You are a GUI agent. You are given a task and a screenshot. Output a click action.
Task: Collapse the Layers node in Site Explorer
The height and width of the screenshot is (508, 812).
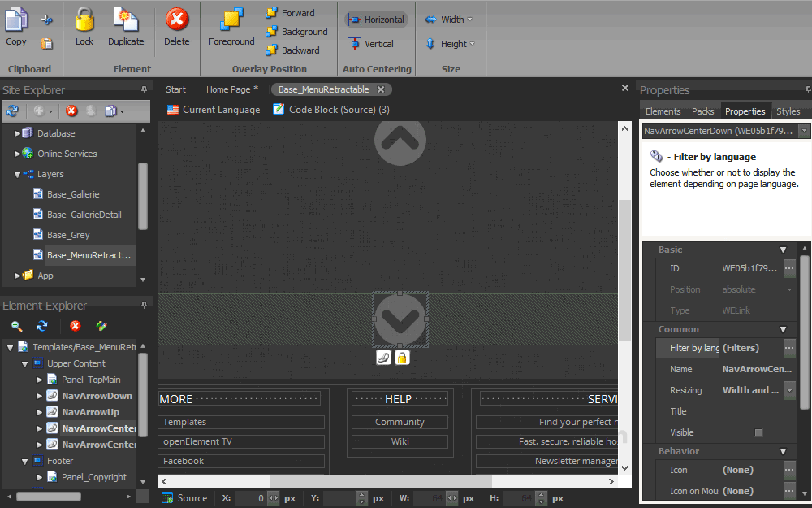tap(18, 174)
